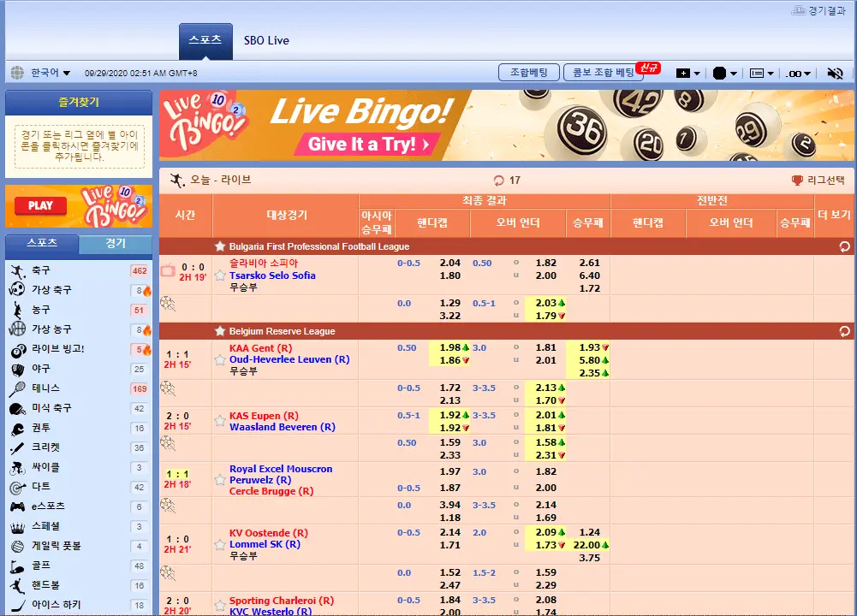Select the sidebar 스포츠 tab
The image size is (857, 616).
42,243
